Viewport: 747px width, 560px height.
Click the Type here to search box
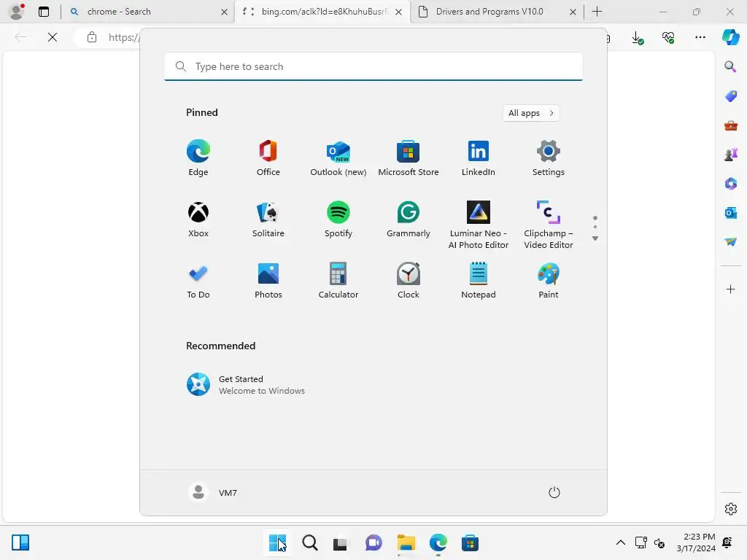tap(373, 66)
